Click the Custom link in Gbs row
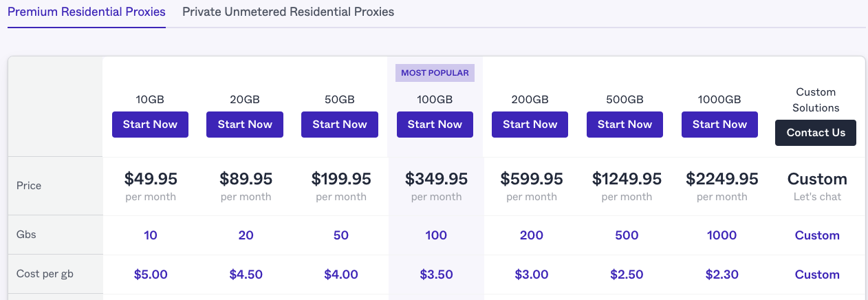Viewport: 868px width, 300px height. [817, 235]
